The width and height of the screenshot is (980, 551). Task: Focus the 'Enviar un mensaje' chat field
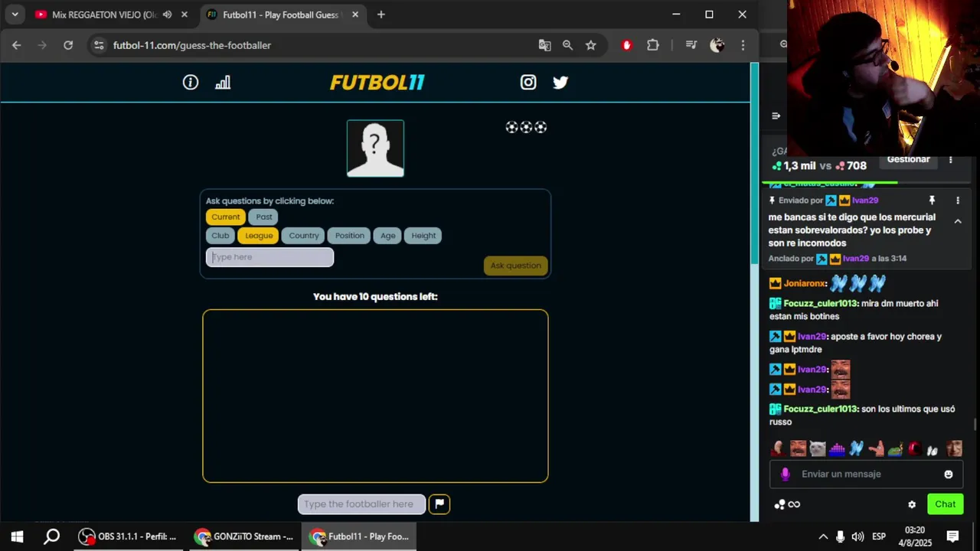[x=865, y=474]
